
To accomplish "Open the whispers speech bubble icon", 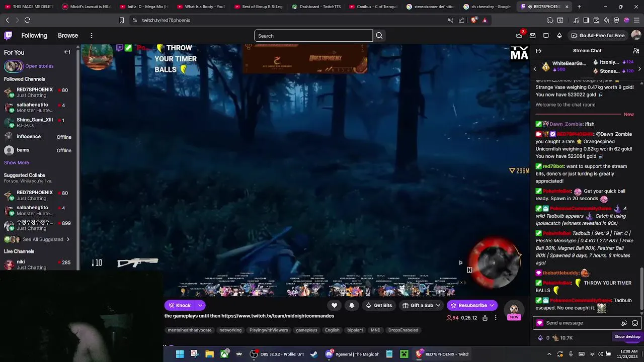I will pyautogui.click(x=546, y=36).
